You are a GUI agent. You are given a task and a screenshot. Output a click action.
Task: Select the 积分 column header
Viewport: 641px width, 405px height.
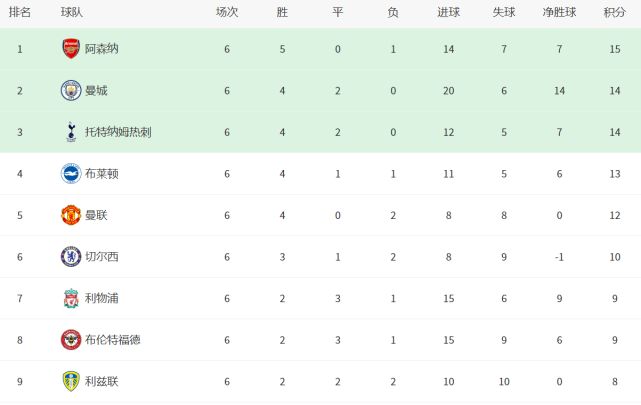[615, 12]
